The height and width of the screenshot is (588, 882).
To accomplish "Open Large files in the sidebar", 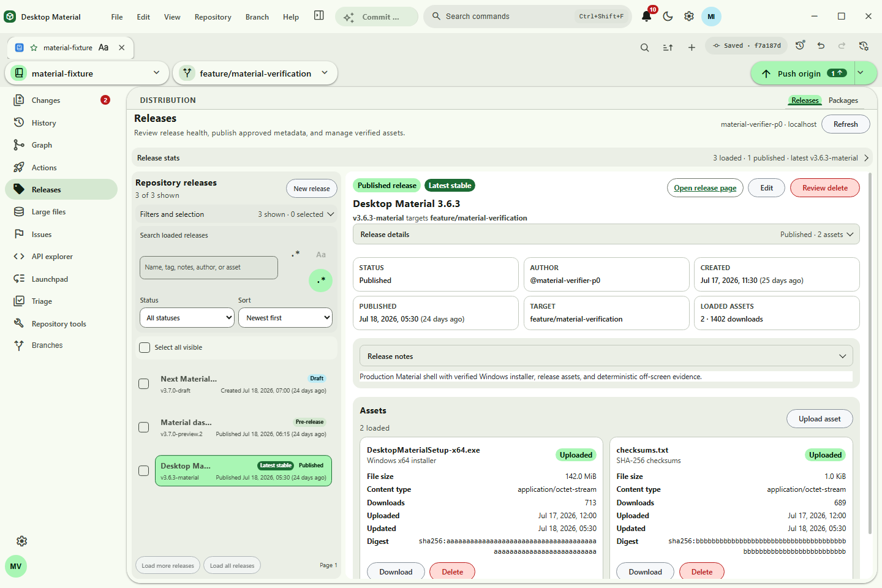I will (x=61, y=212).
